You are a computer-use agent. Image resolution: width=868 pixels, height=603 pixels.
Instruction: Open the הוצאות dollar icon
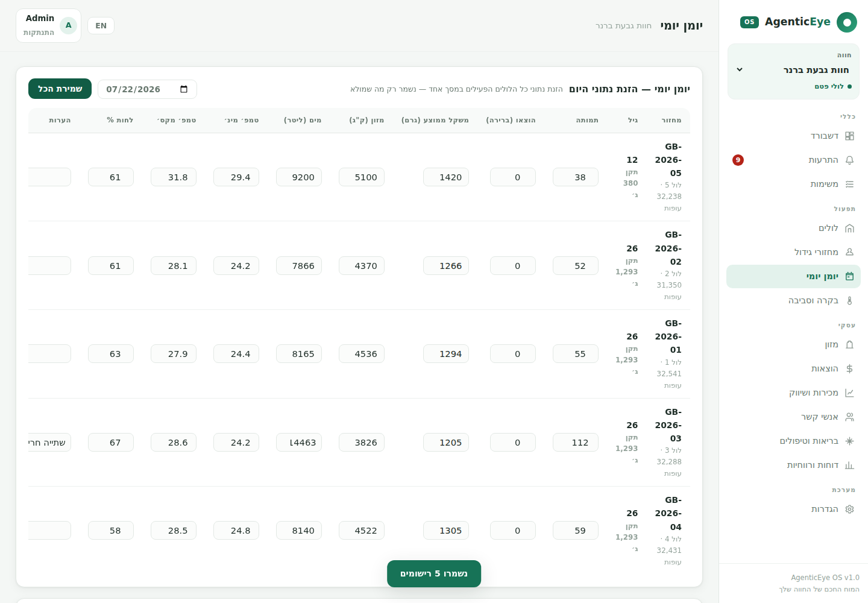tap(849, 369)
